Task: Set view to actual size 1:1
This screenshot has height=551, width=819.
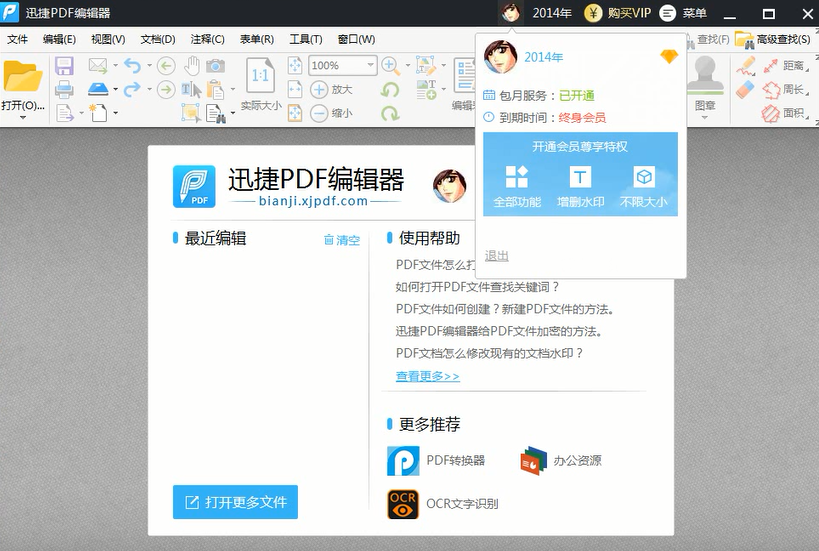Action: (261, 76)
